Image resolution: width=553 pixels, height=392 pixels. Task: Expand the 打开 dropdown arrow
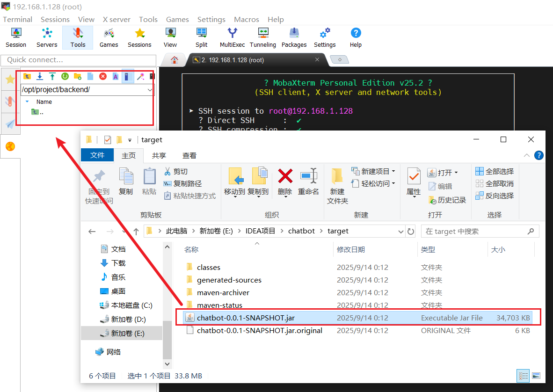click(x=456, y=173)
